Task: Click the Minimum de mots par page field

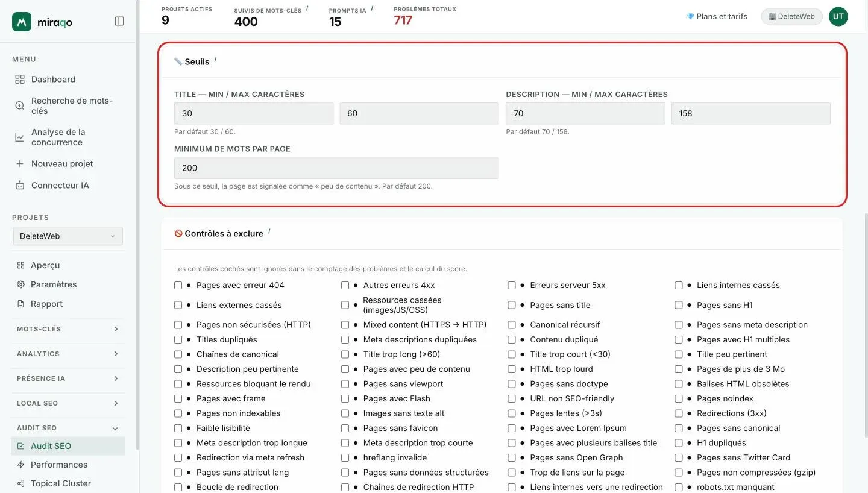Action: pyautogui.click(x=336, y=168)
